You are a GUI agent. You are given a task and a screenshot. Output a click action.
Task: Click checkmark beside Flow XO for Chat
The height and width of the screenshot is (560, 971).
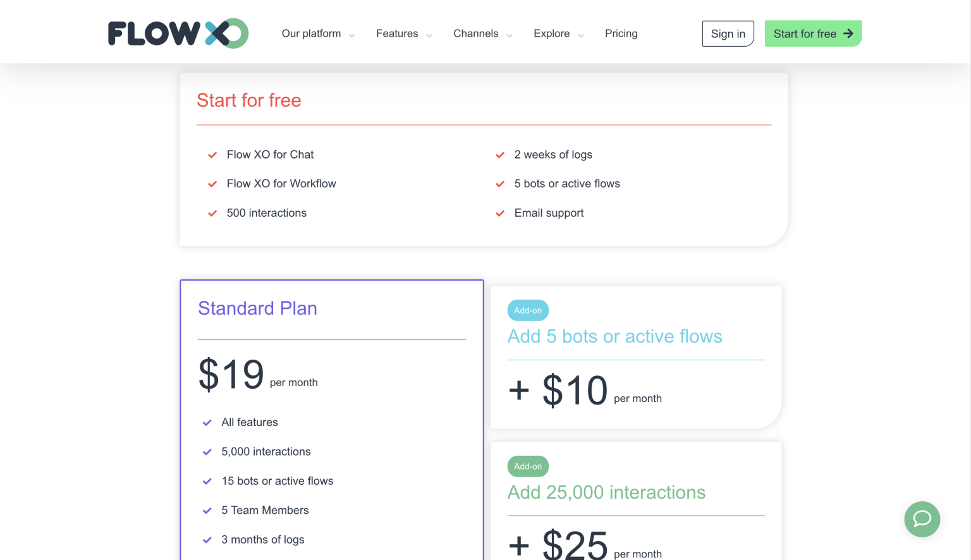point(212,155)
